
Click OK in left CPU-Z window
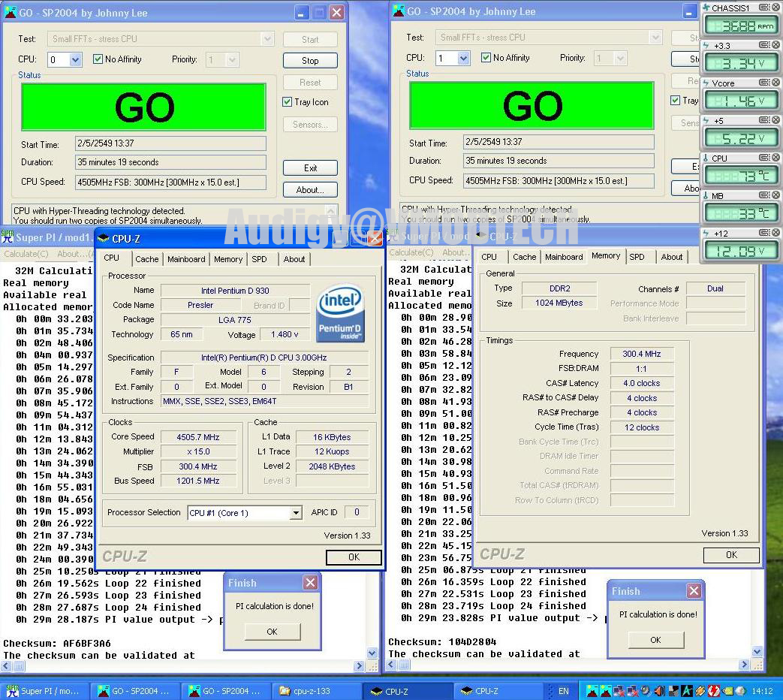pos(354,557)
